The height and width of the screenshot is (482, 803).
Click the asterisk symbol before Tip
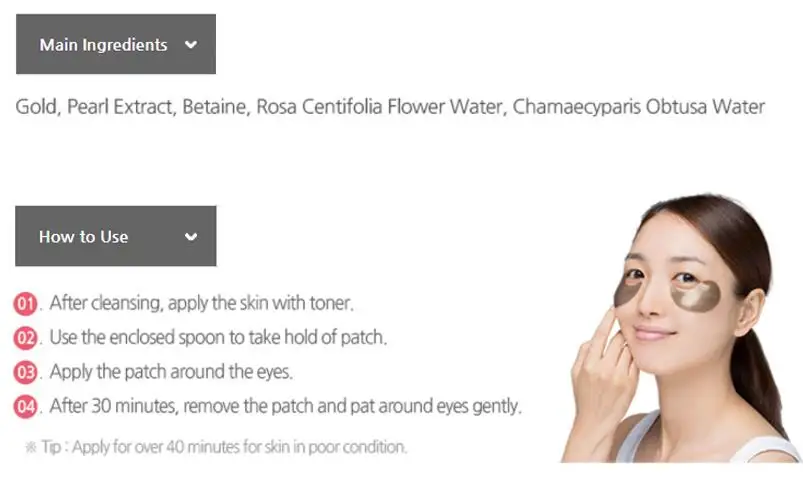(31, 447)
